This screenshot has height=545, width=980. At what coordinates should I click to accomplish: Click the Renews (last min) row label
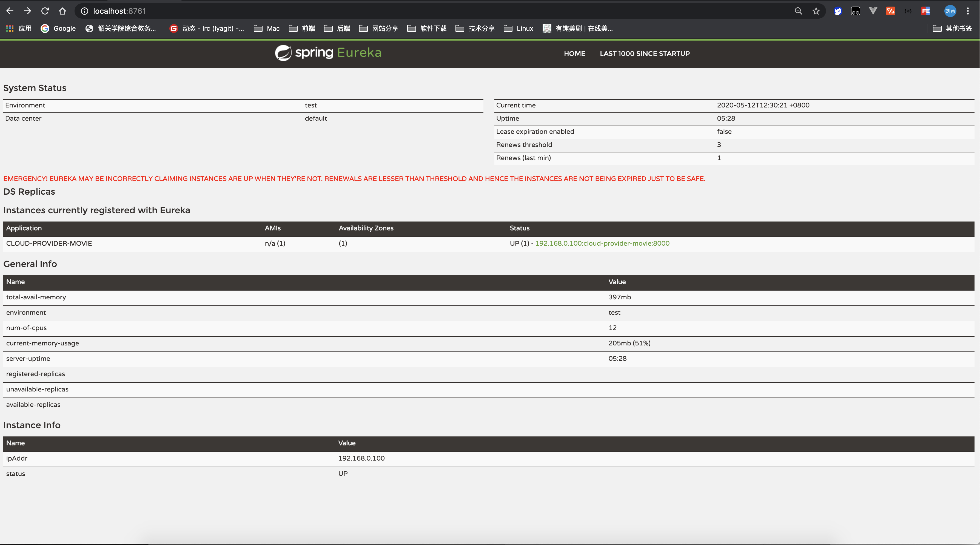(x=523, y=158)
